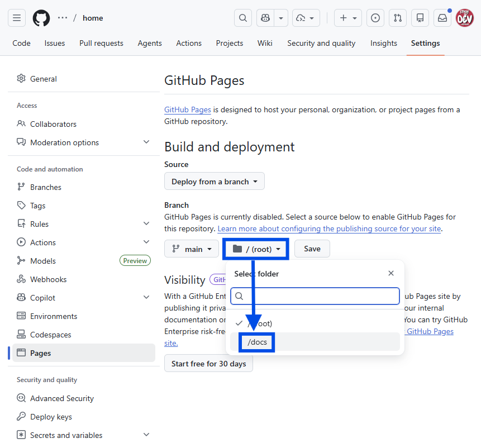The image size is (481, 448).
Task: Open the search magnifier in header
Action: click(243, 18)
